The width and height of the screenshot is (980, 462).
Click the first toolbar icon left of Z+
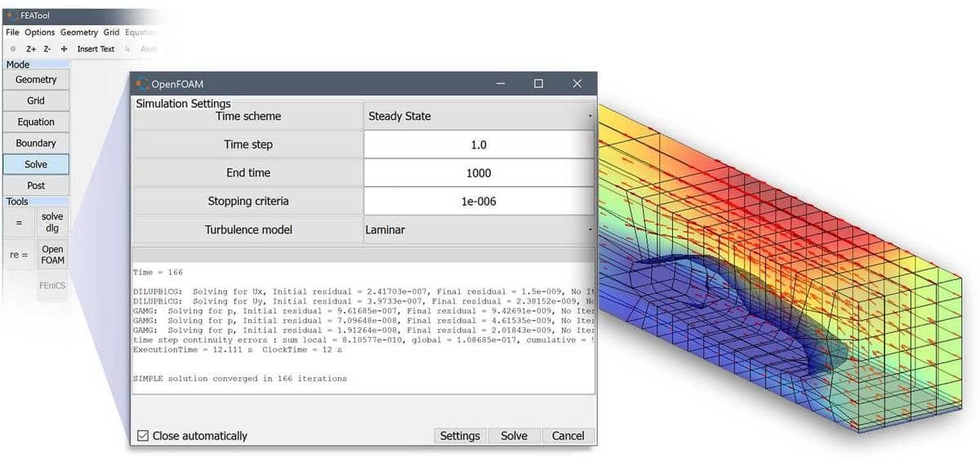tap(13, 49)
